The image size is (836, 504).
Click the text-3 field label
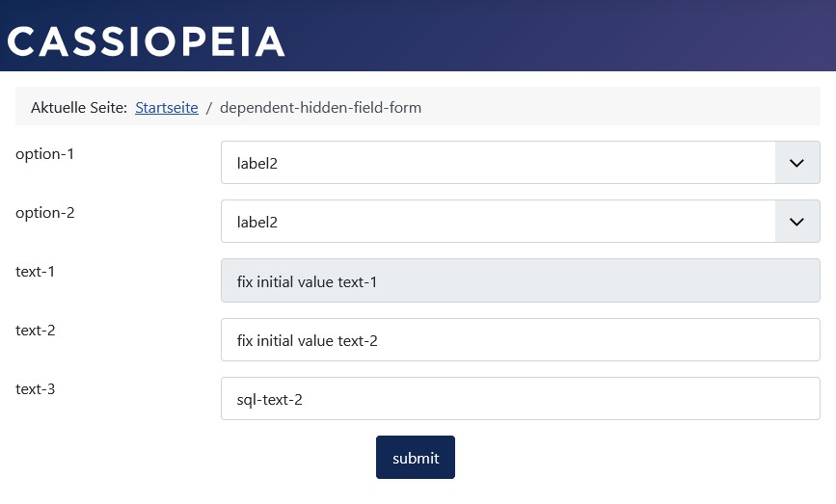coord(35,389)
